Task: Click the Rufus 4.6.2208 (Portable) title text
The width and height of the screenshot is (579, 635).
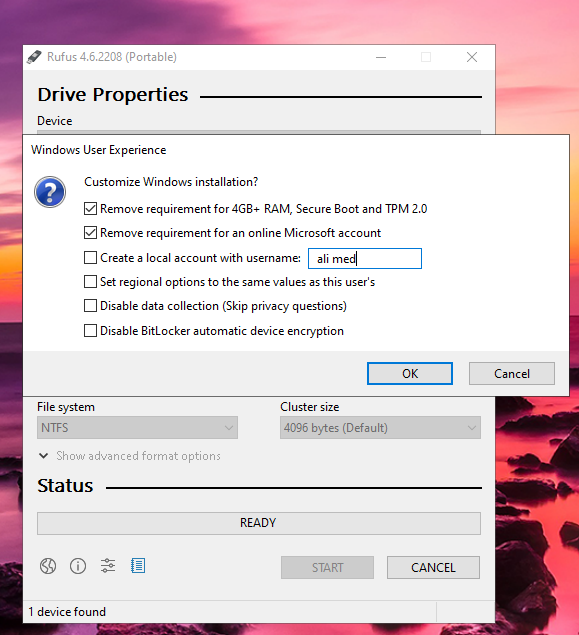Action: [112, 57]
